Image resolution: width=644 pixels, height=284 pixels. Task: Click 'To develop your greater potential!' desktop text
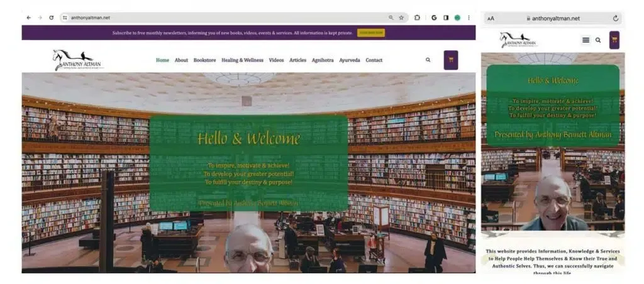248,173
